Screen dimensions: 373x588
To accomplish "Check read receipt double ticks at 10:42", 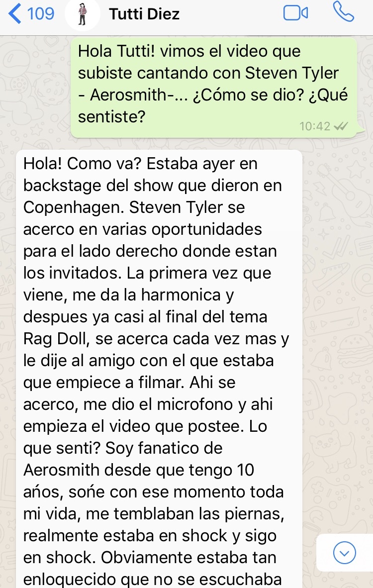I will pyautogui.click(x=341, y=126).
